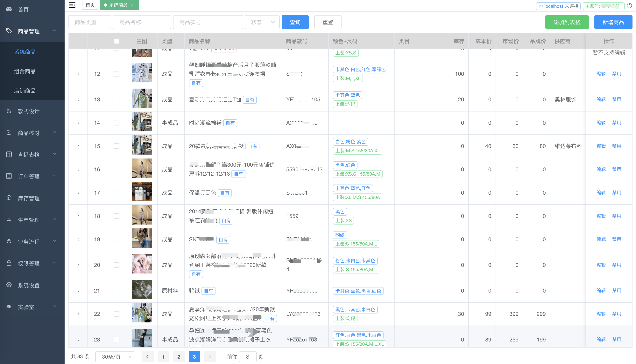This screenshot has width=636, height=364.
Task: Click the 直播表格 grid icon
Action: pos(9,154)
